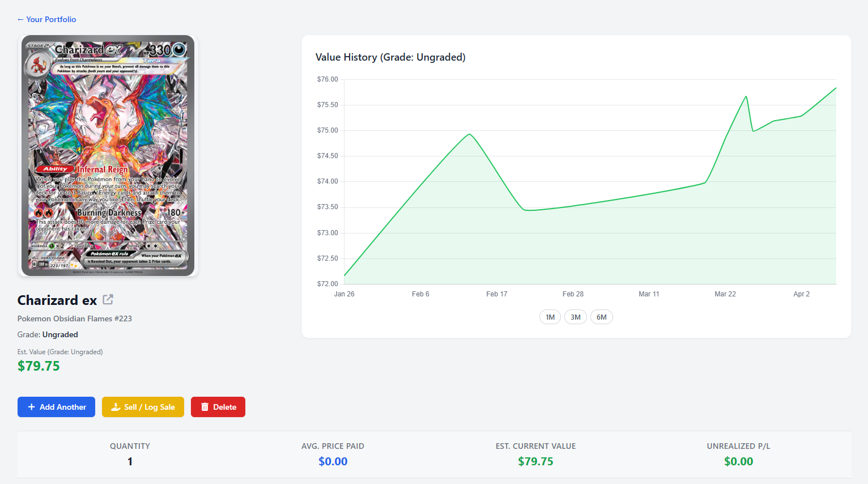Viewport: 868px width, 484px height.
Task: Click the Feb 17 date label on chart
Action: coord(497,294)
